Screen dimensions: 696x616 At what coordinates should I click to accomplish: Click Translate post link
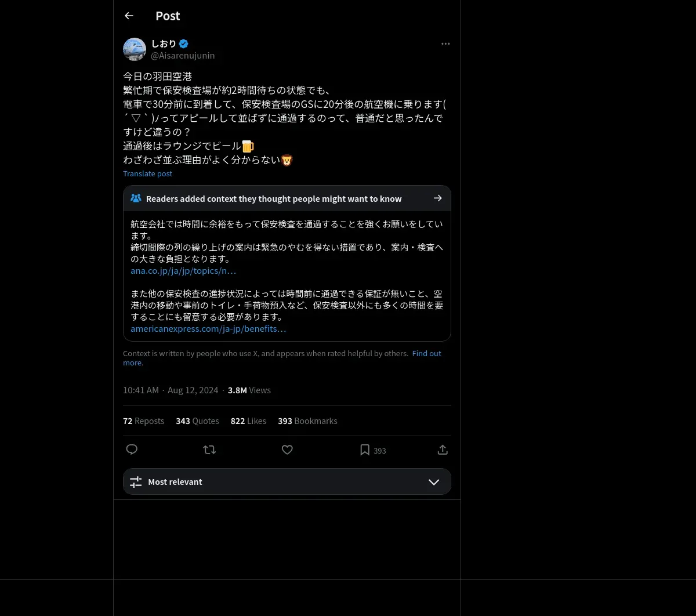pyautogui.click(x=147, y=173)
